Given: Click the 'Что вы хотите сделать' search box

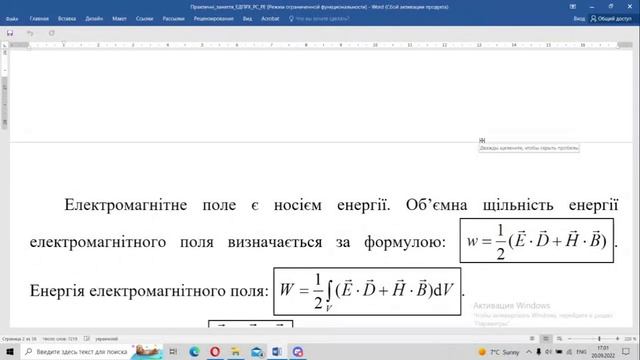Looking at the screenshot, I should tap(319, 19).
